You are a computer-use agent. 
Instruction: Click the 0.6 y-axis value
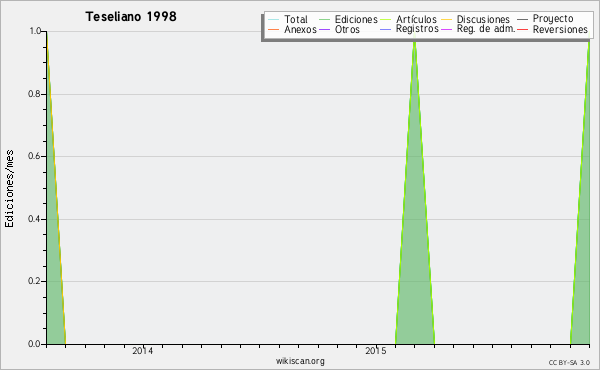pyautogui.click(x=34, y=156)
